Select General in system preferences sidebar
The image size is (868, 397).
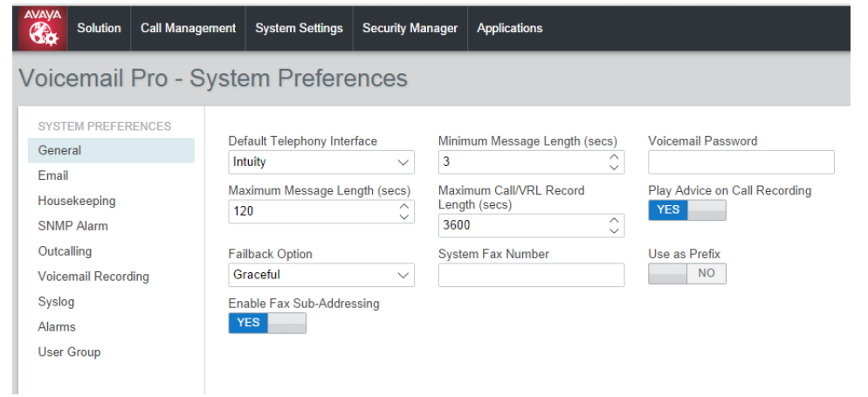tap(111, 150)
